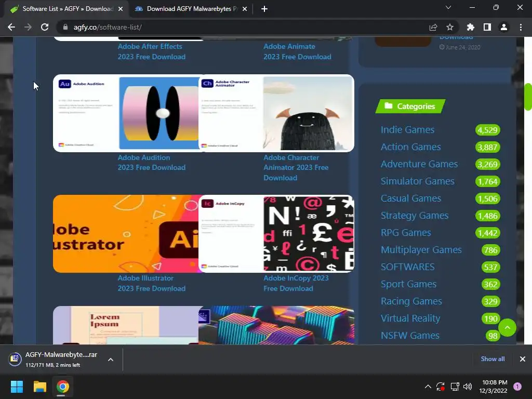This screenshot has width=532, height=399.
Task: Click the Chrome icon in taskbar
Action: (63, 387)
